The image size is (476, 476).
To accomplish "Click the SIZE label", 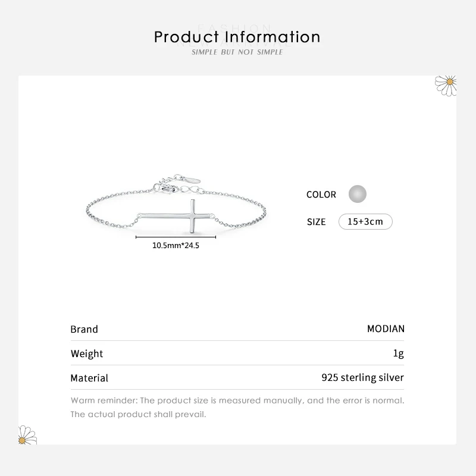I will (x=317, y=222).
